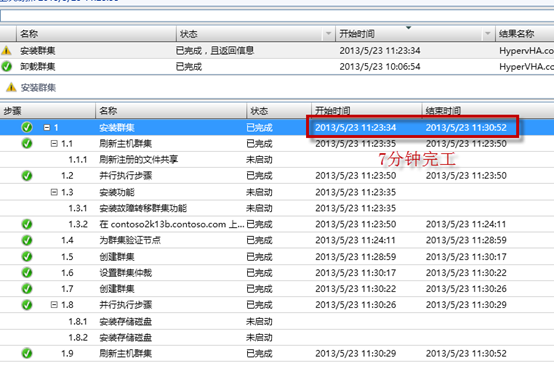Collapse step 1.1 tree node
554x366 pixels.
point(54,143)
